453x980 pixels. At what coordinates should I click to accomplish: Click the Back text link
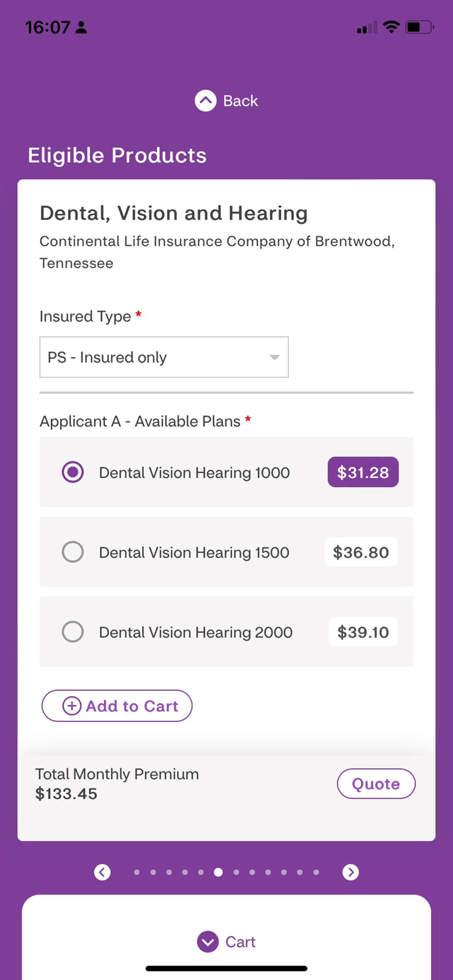[x=241, y=101]
